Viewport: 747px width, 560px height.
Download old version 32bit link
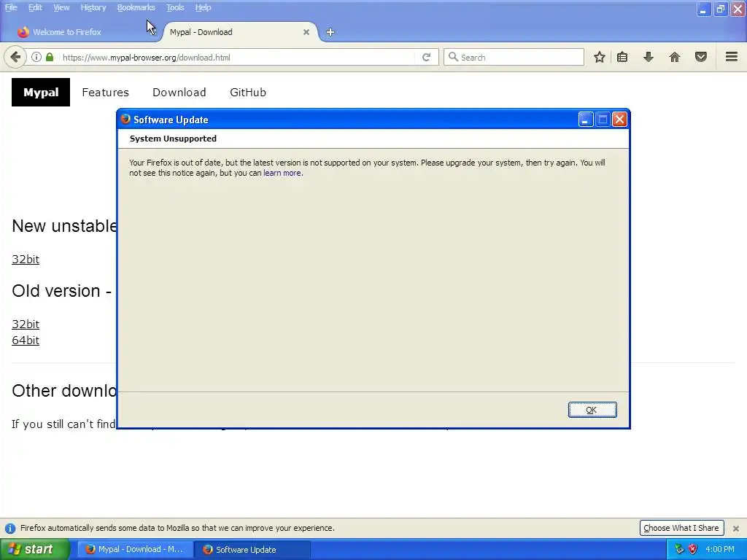(x=26, y=324)
